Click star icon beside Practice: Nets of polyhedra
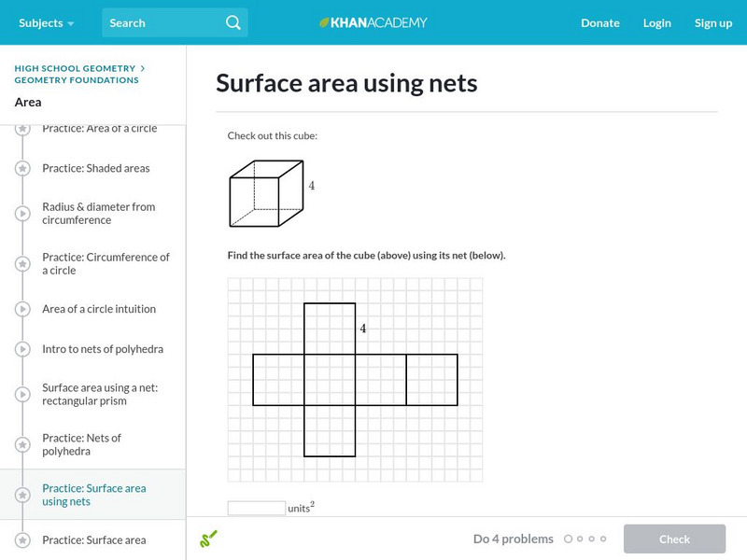The image size is (747, 560). 22,444
